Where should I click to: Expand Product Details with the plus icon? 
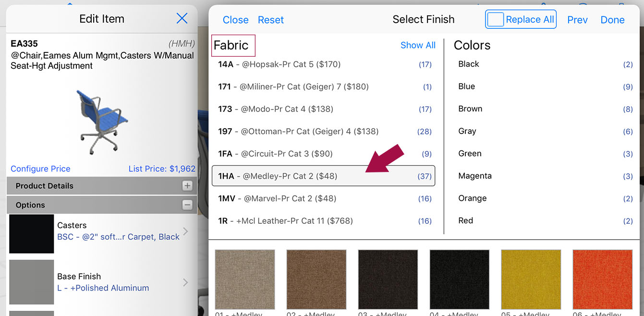187,186
